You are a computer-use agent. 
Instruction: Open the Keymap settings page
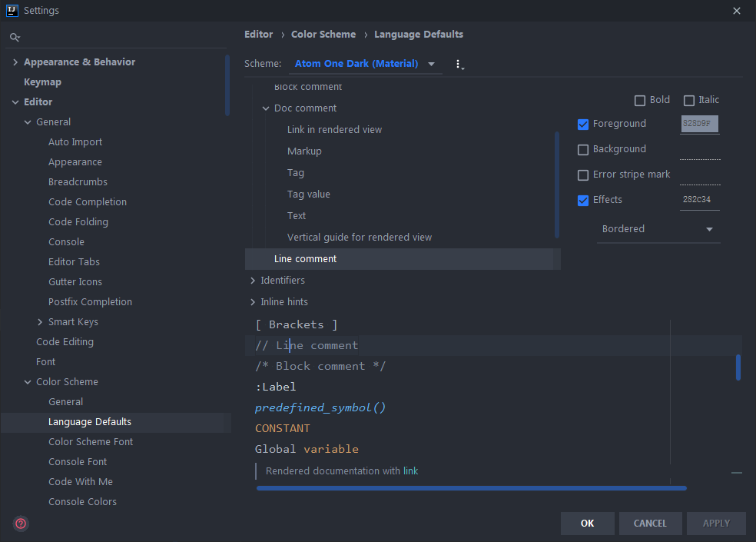(x=42, y=82)
